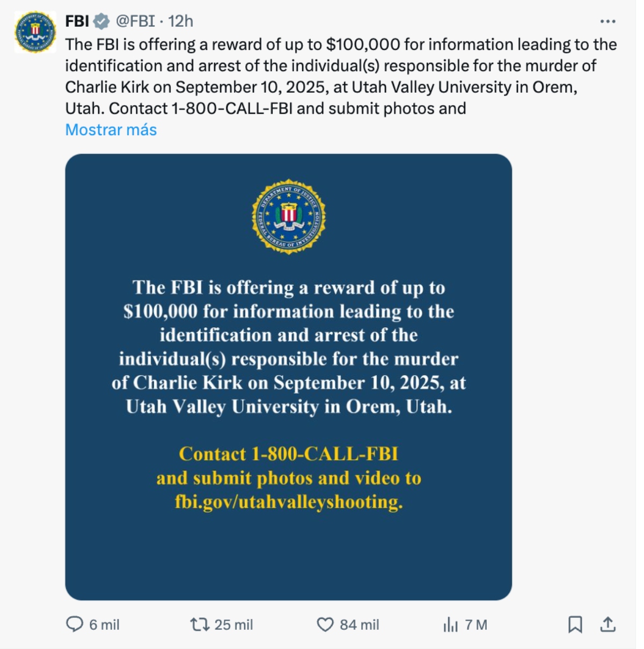Click the verified badge beside FBI
Screen dimensions: 644x649
click(101, 21)
